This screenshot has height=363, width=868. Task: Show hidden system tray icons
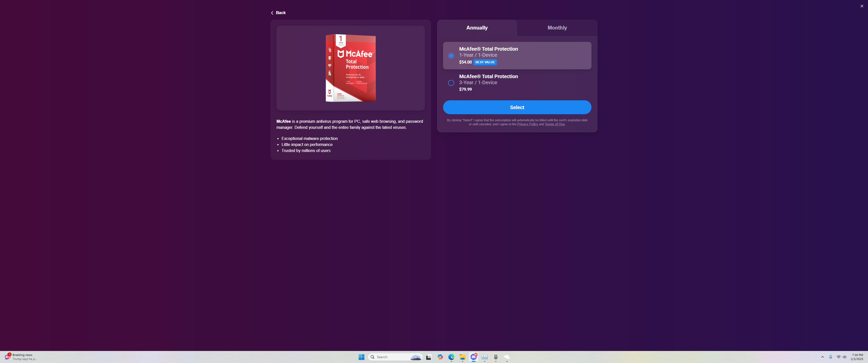coord(822,357)
